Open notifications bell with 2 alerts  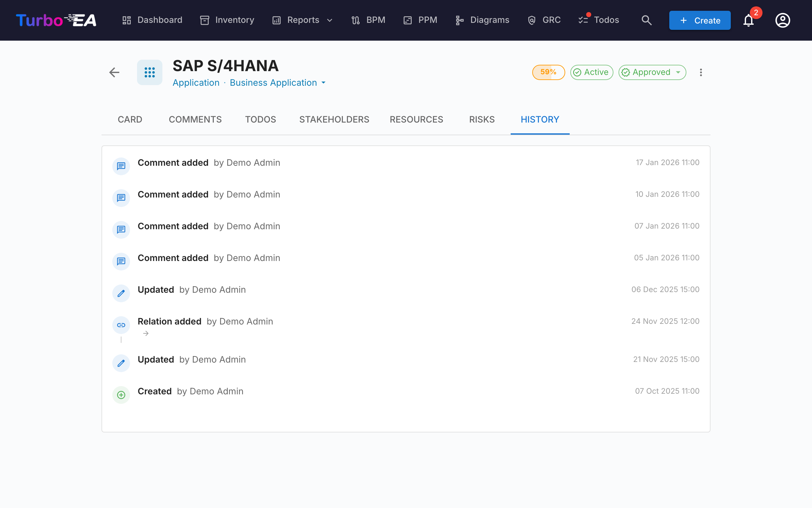(x=749, y=20)
